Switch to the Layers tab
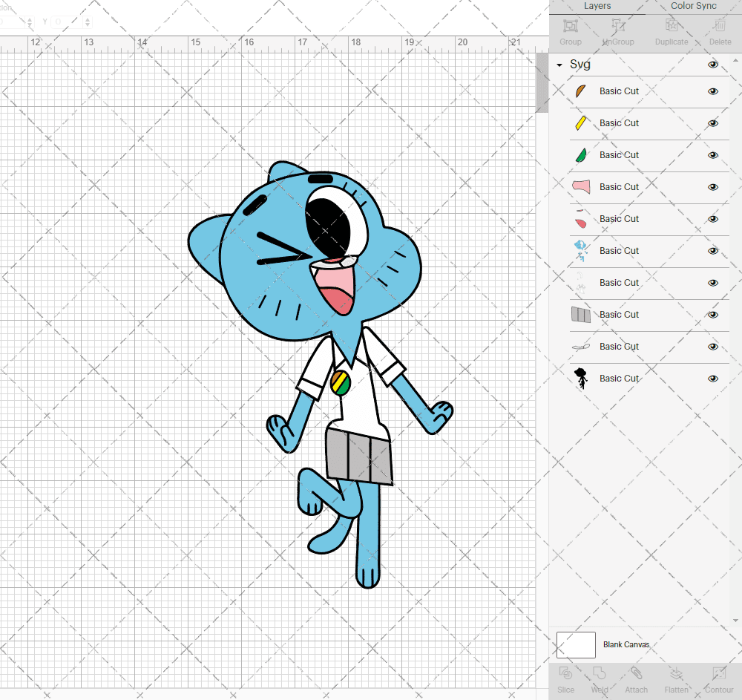 click(x=597, y=6)
